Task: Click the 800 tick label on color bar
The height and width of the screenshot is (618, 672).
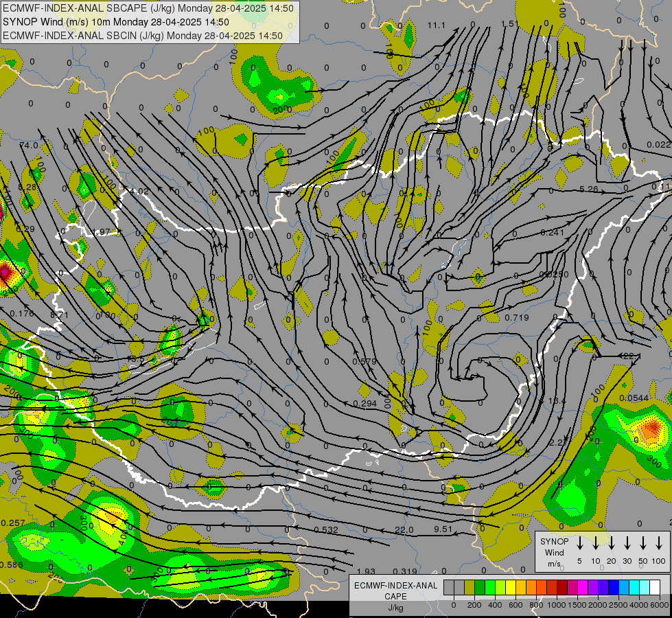Action: tap(535, 605)
